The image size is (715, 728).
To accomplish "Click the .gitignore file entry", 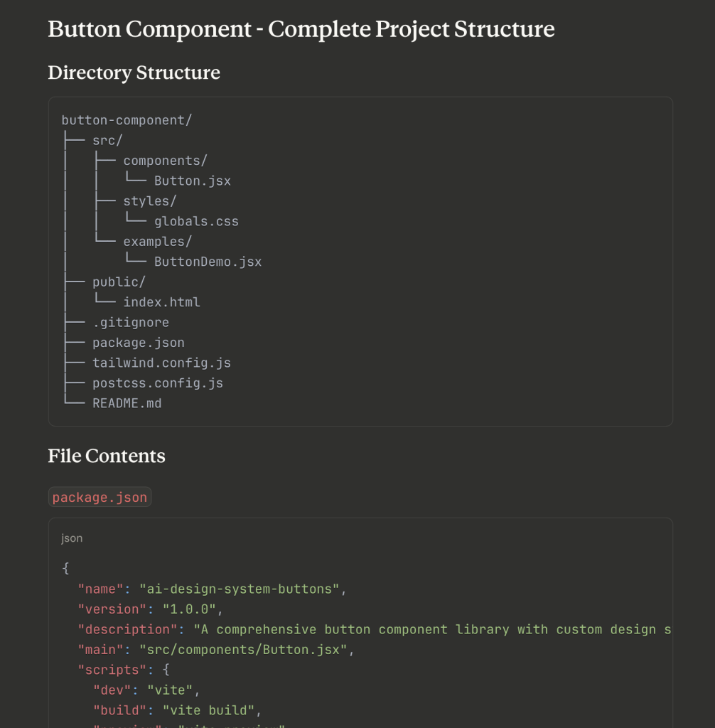I will tap(130, 323).
